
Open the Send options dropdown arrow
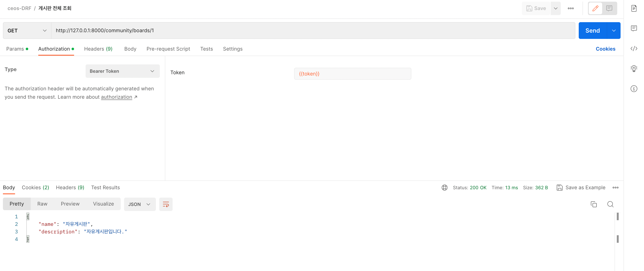click(x=614, y=31)
